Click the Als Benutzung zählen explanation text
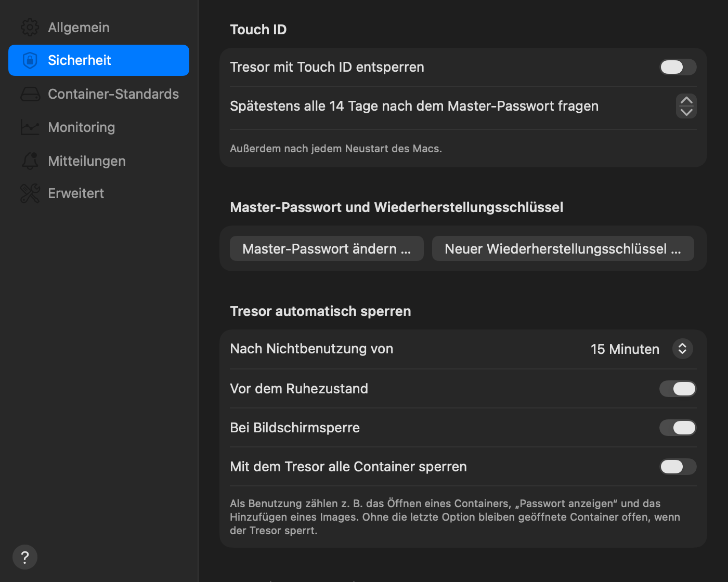The image size is (728, 582). tap(455, 517)
